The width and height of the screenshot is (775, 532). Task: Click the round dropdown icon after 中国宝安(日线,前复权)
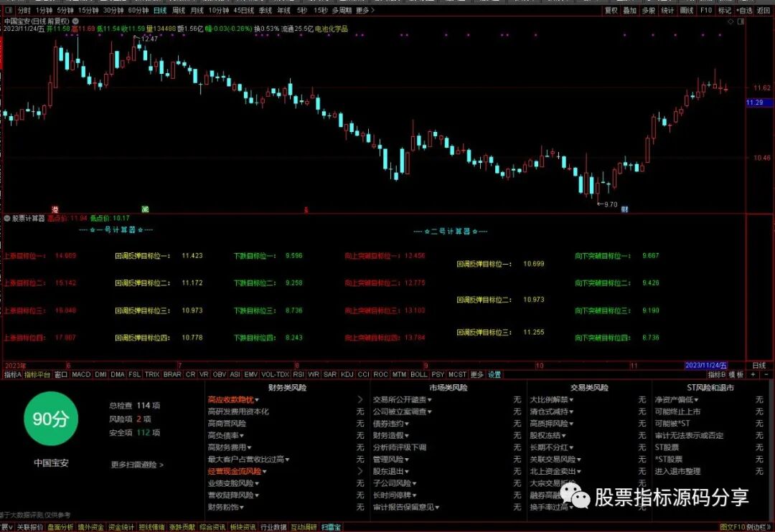75,22
